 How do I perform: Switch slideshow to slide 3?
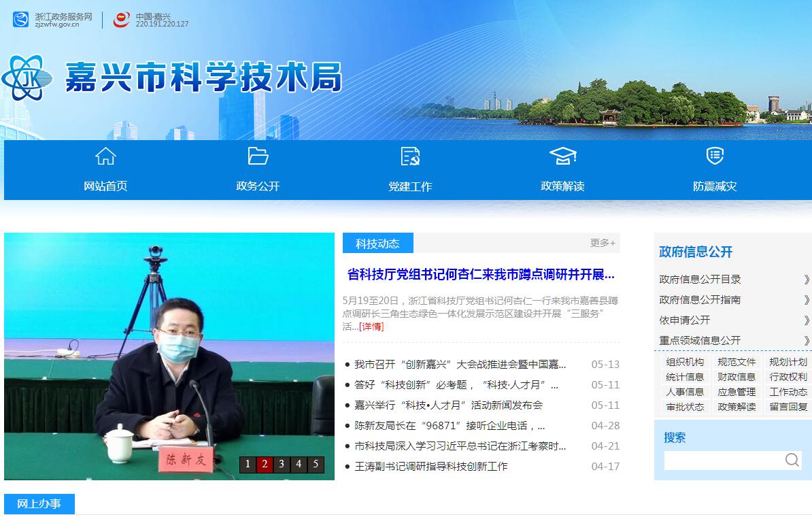[282, 465]
